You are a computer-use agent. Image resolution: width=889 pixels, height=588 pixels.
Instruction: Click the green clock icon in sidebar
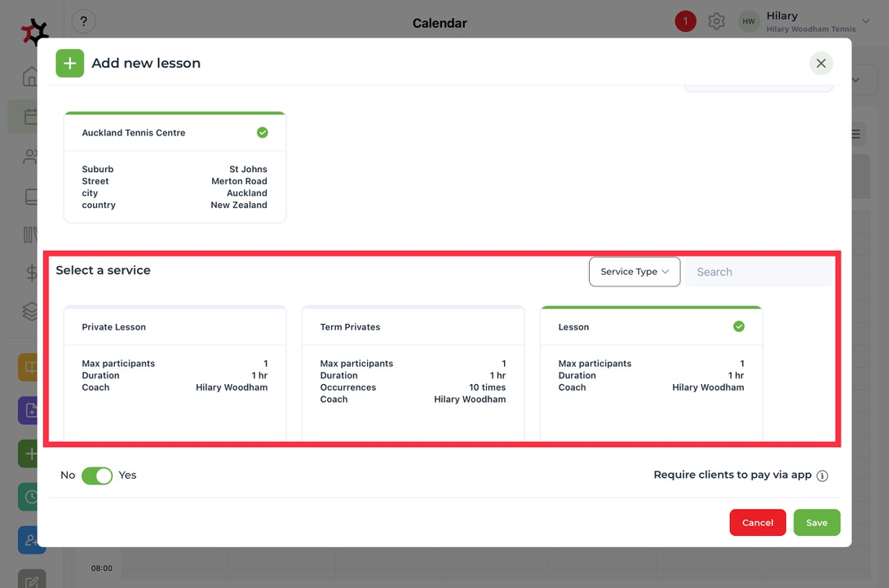click(29, 496)
